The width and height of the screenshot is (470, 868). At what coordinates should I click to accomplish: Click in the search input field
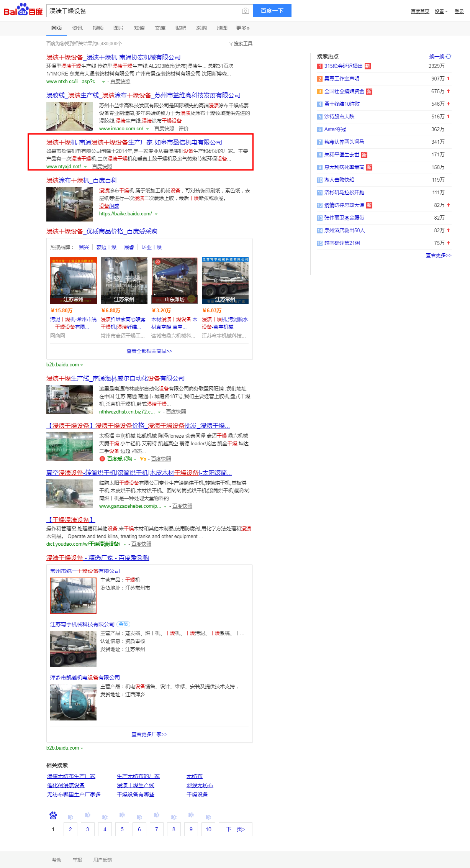click(x=144, y=11)
